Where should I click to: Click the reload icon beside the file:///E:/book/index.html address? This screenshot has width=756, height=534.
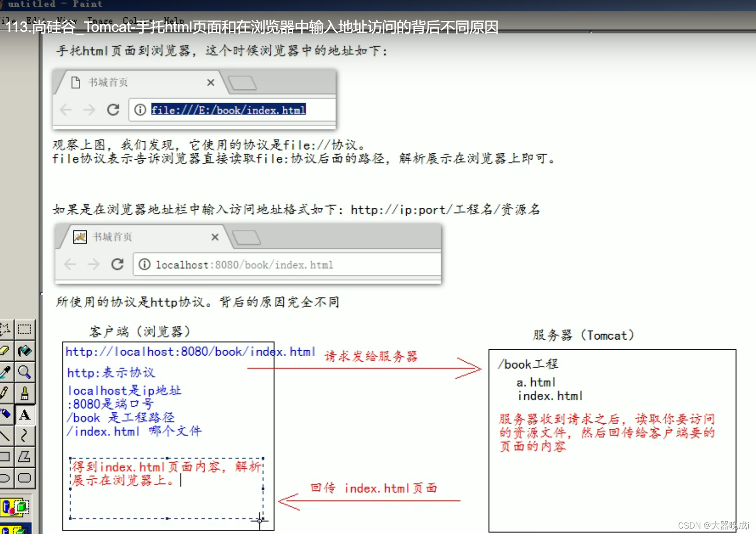point(113,109)
